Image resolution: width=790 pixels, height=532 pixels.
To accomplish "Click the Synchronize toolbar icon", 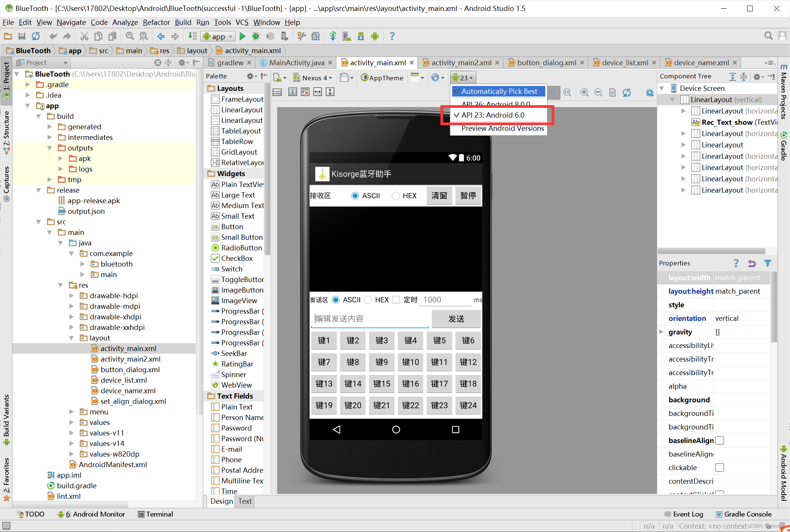I will 36,36.
